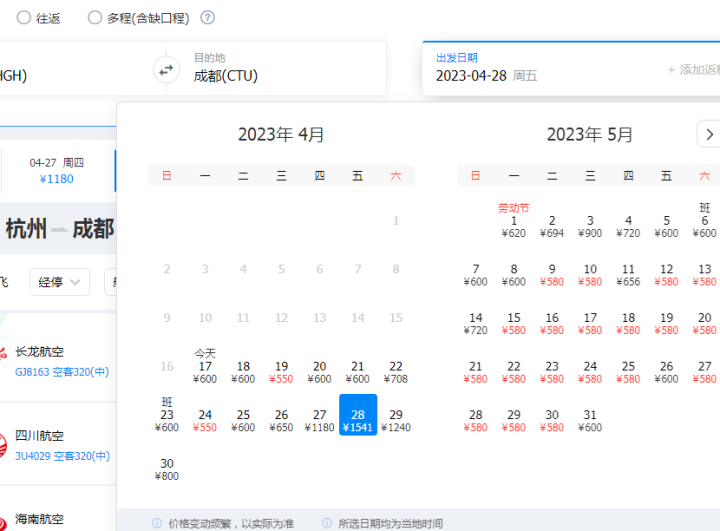
Task: Swap departure and destination cities
Action: 166,69
